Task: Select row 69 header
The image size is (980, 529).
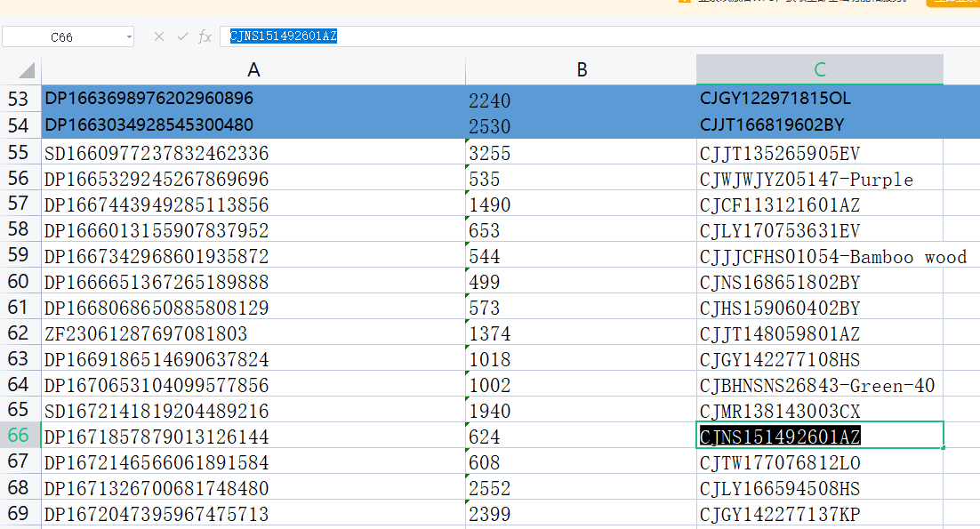Action: coord(19,514)
